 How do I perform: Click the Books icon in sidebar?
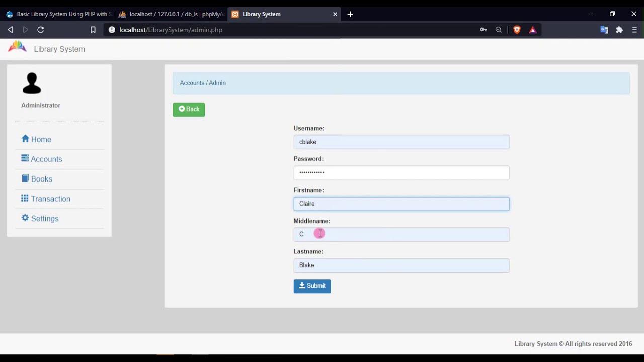[x=25, y=178]
